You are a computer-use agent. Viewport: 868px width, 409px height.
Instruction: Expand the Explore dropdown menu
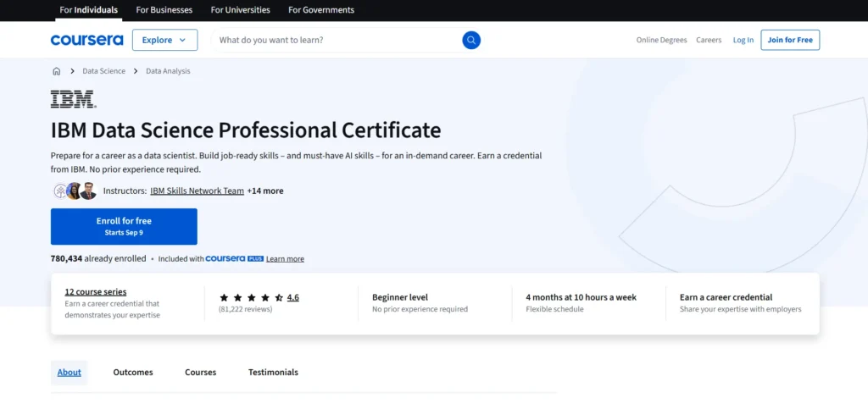tap(164, 40)
